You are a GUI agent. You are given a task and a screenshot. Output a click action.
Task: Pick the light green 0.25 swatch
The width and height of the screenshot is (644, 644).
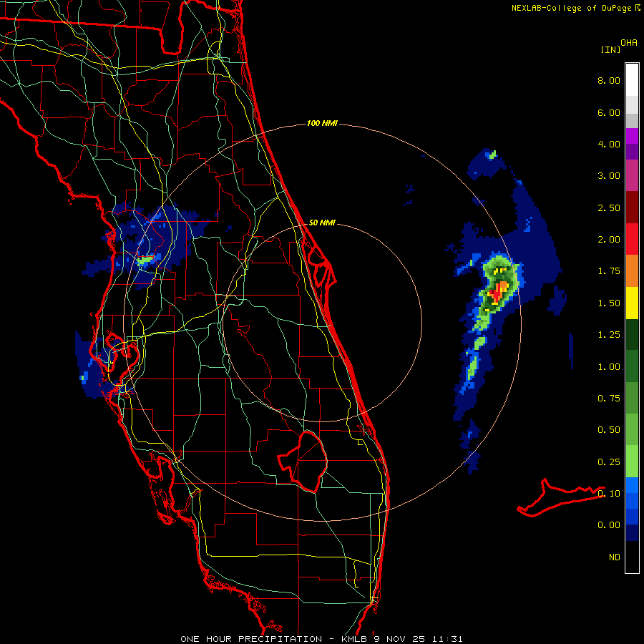(632, 462)
